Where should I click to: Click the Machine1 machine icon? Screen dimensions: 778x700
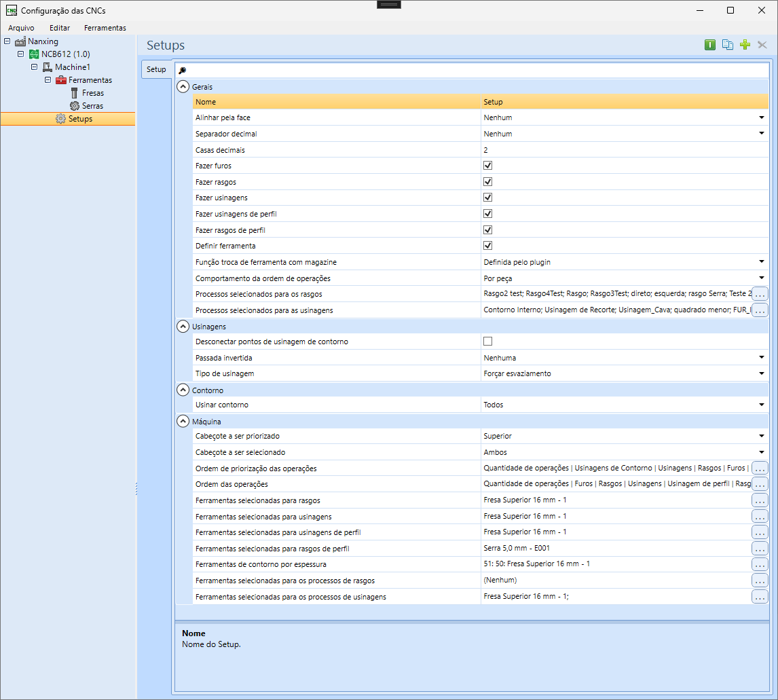(x=48, y=67)
